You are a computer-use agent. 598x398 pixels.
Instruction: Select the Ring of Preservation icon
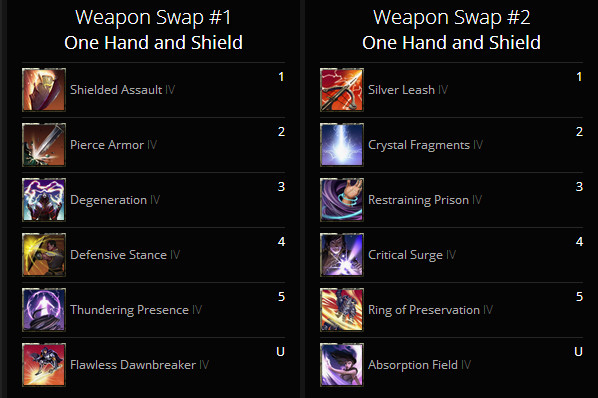click(342, 310)
